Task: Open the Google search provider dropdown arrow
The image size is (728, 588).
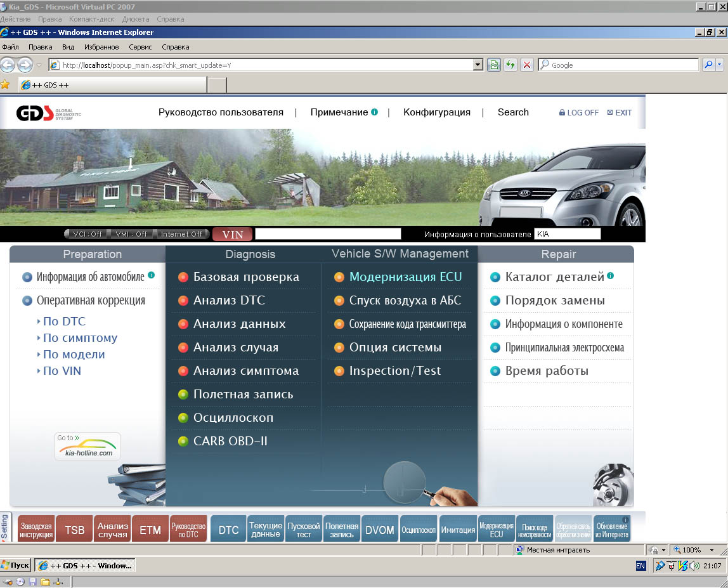Action: click(720, 65)
